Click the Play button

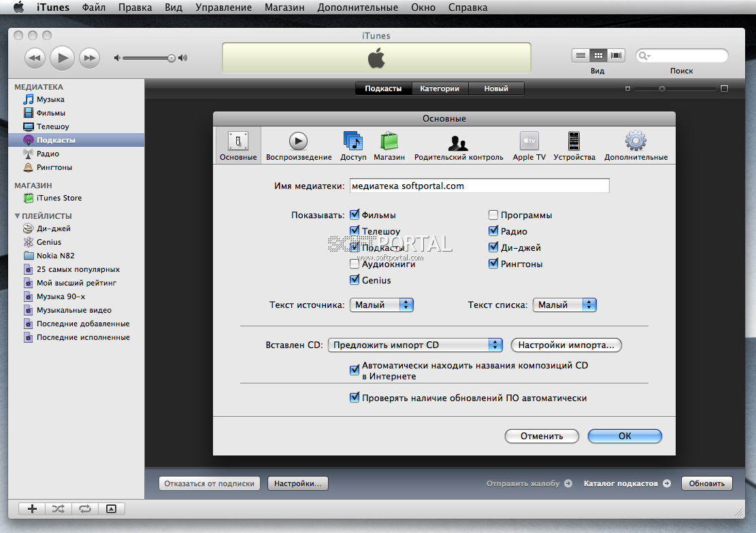click(62, 58)
